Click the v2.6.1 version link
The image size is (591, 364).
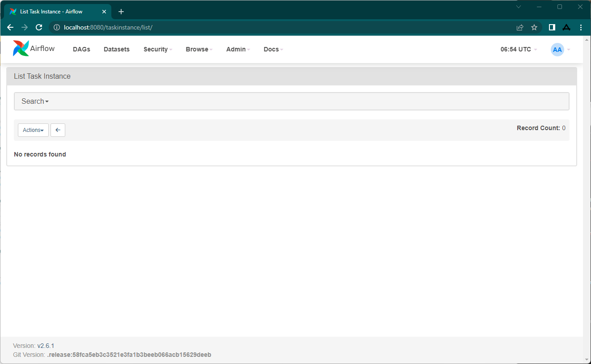coord(46,346)
